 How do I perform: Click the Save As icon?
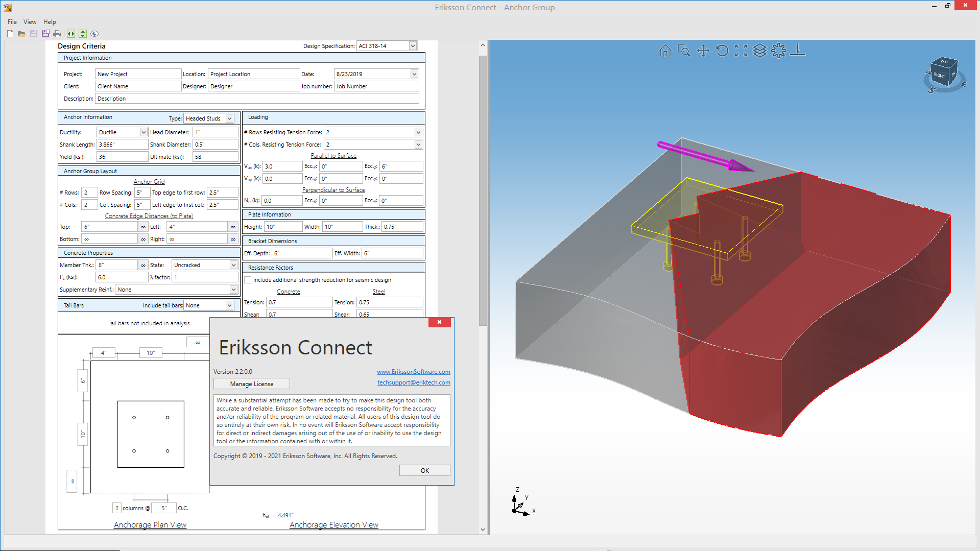coord(45,34)
